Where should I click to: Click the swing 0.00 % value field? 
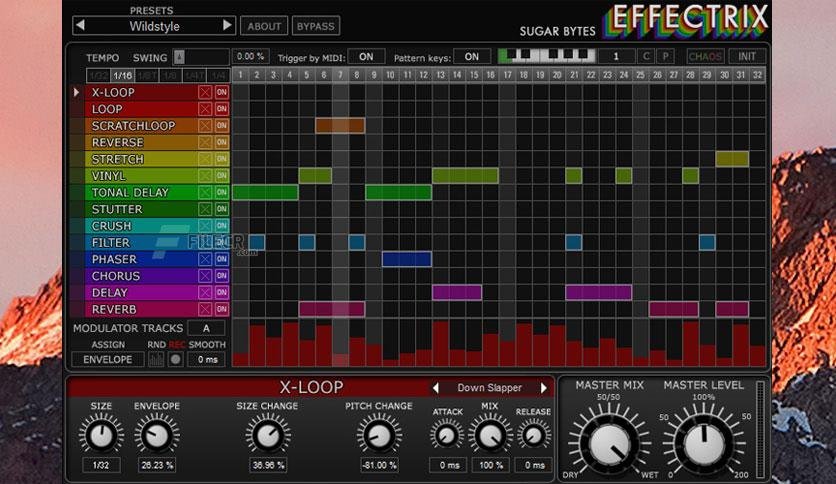point(251,57)
